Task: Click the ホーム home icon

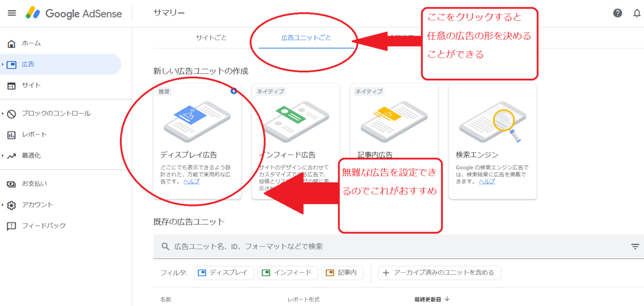Action: pos(12,43)
